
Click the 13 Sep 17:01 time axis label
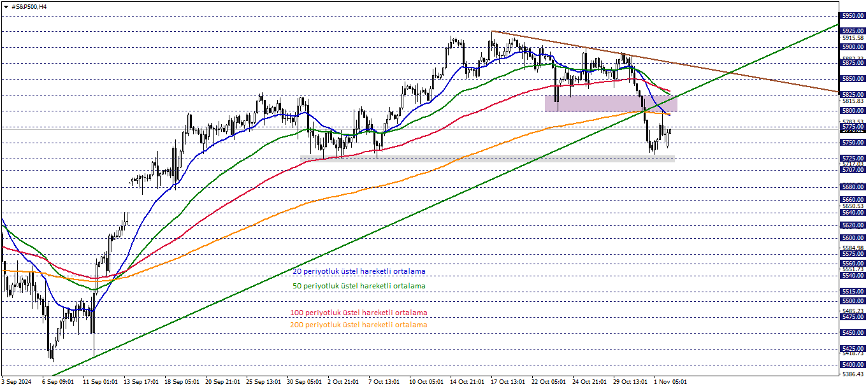tap(141, 382)
